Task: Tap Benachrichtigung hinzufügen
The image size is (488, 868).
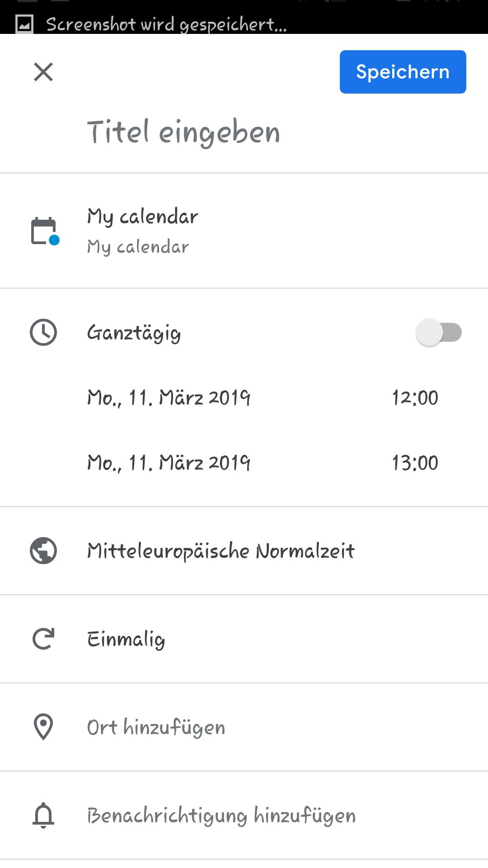Action: pos(221,816)
